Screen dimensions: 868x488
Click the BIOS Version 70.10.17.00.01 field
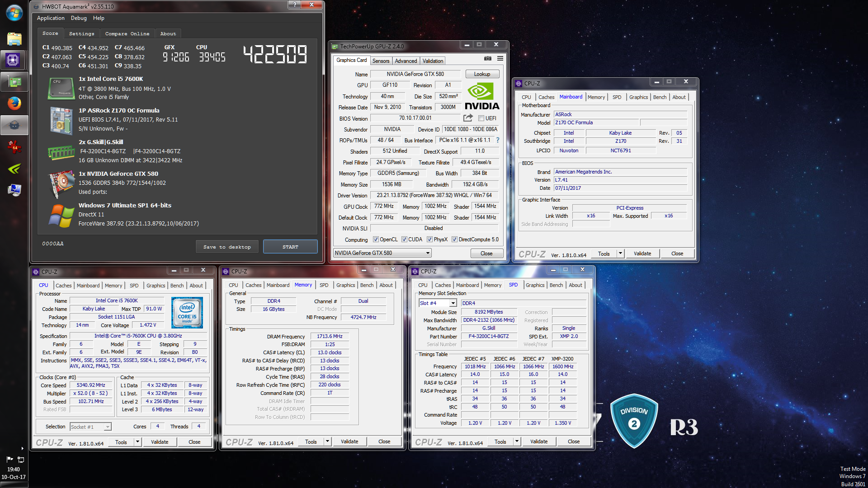415,118
